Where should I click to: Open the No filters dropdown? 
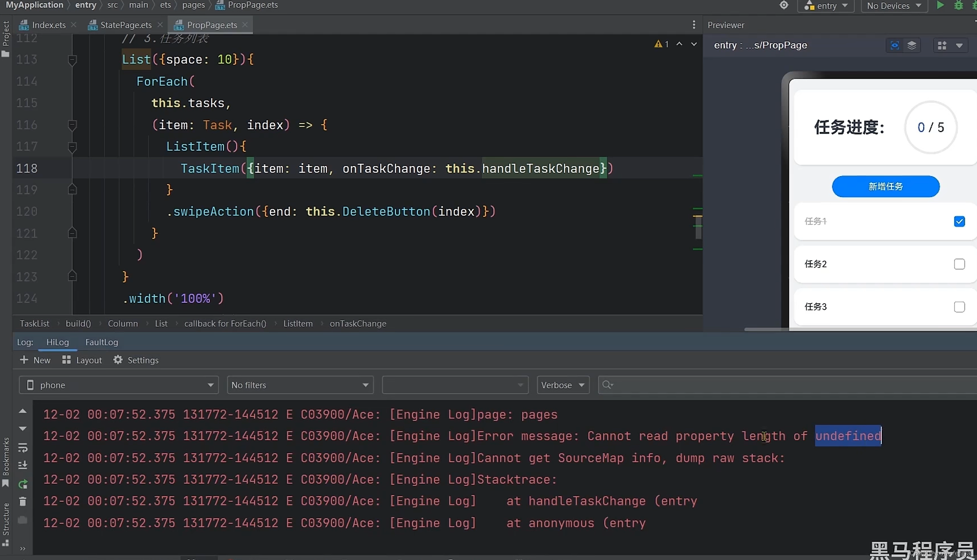point(300,385)
